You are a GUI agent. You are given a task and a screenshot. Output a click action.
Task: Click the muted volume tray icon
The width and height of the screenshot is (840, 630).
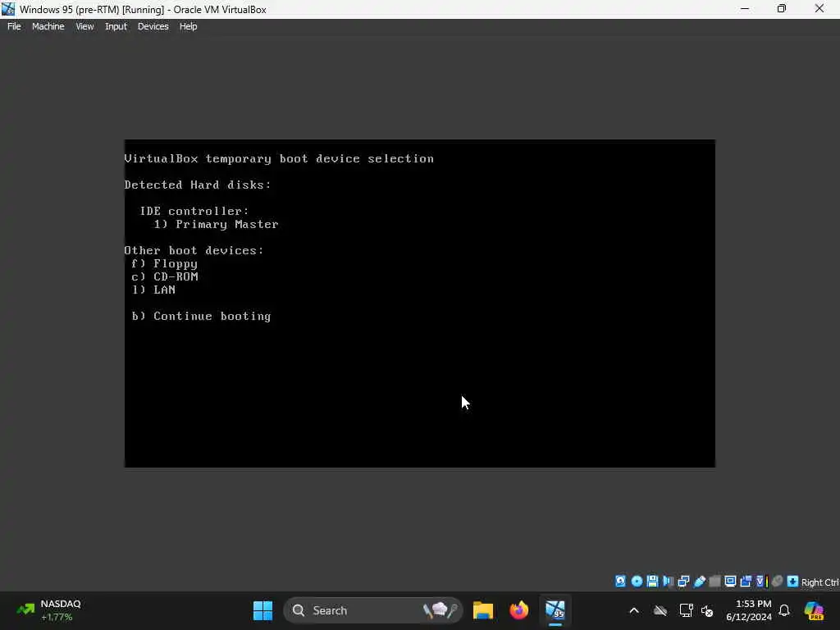pos(707,610)
